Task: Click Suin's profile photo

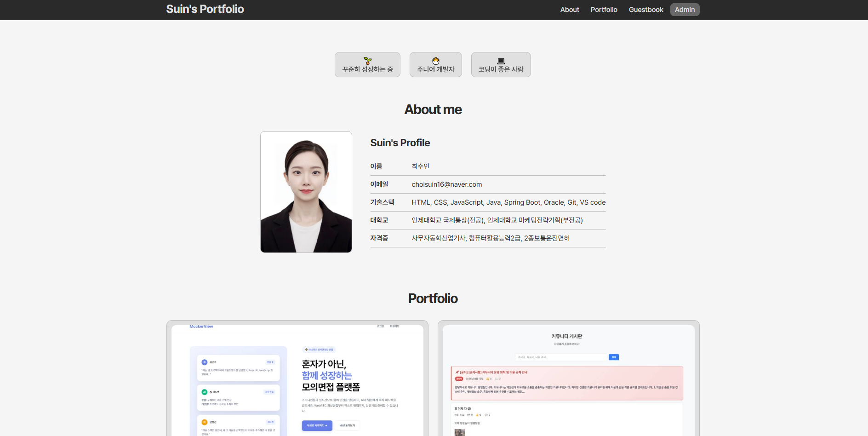Action: tap(306, 192)
